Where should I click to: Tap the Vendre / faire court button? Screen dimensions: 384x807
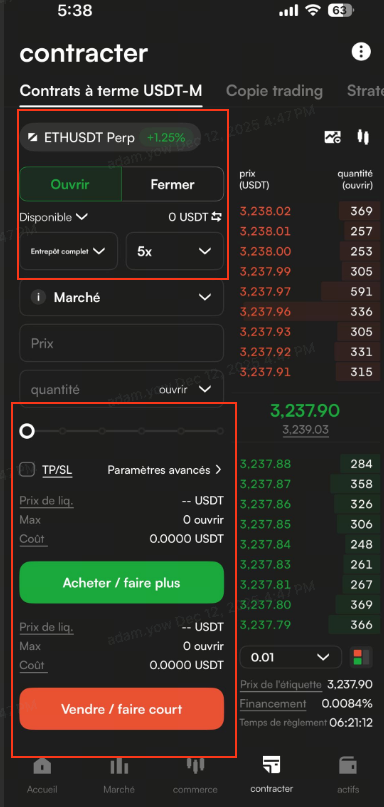point(121,709)
